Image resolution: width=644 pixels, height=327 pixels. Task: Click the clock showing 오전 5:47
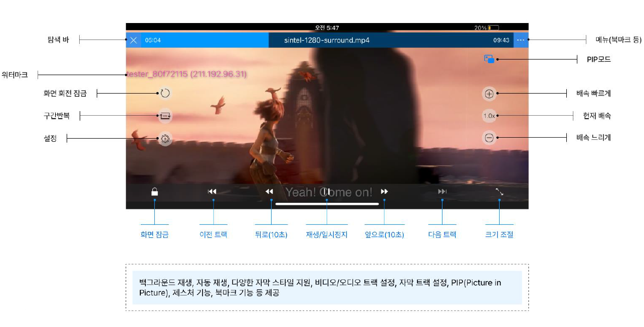[x=327, y=28]
